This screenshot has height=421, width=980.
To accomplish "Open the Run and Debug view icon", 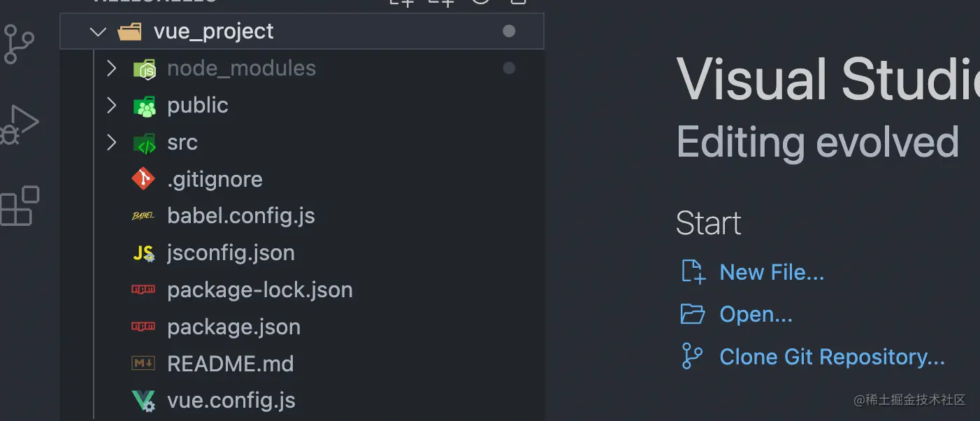I will pyautogui.click(x=19, y=124).
